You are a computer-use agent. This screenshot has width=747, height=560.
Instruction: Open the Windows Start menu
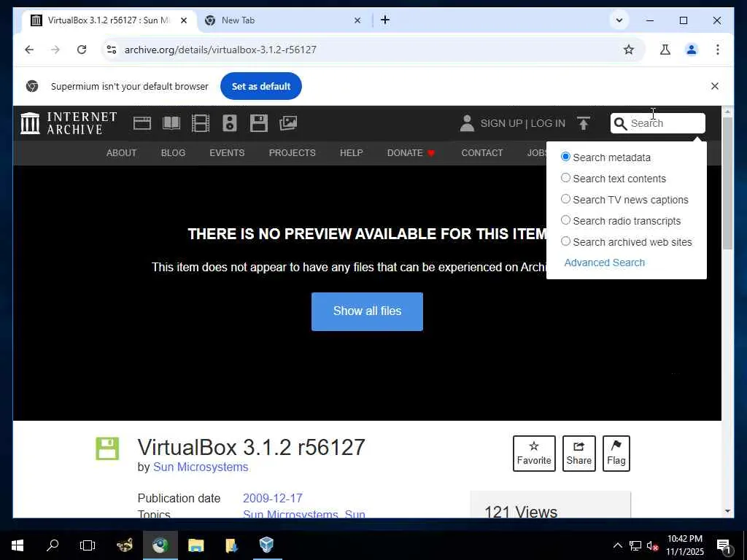pyautogui.click(x=18, y=545)
